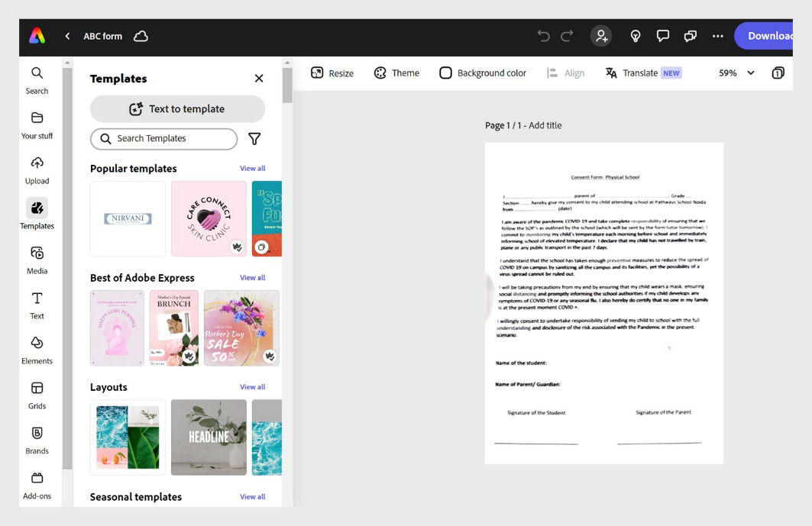
Task: Open the Grids panel
Action: [37, 393]
